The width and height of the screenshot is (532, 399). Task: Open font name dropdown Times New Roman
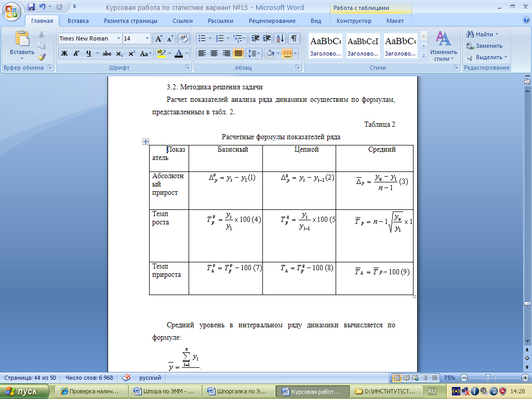pyautogui.click(x=118, y=38)
